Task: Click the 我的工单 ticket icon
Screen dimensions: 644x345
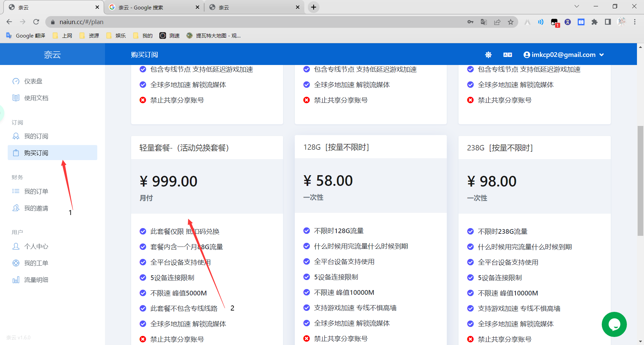Action: [16, 263]
